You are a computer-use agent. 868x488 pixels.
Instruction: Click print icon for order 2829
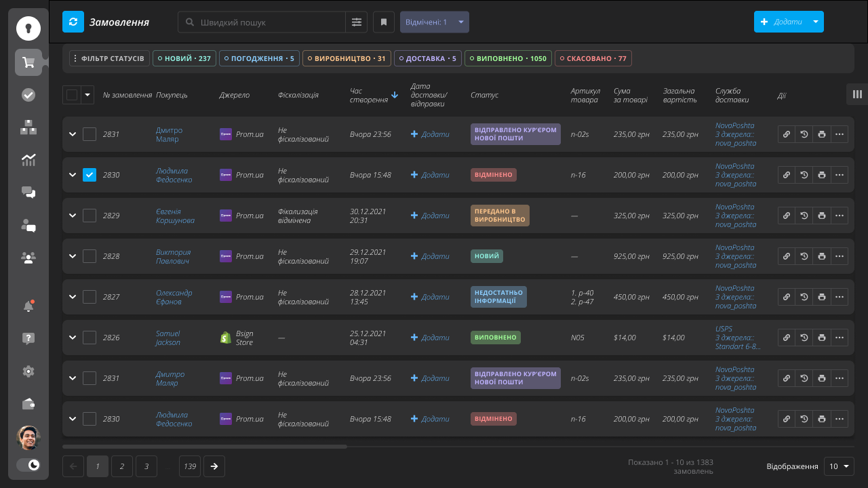point(821,216)
